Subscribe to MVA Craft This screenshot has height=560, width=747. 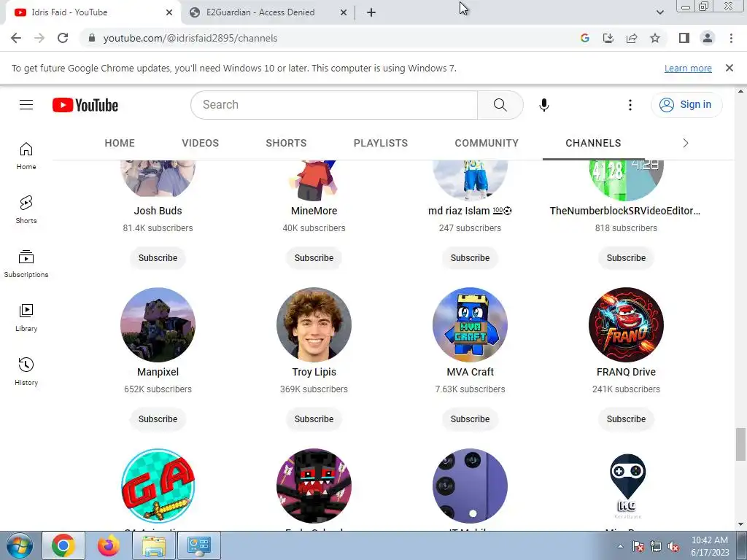pos(471,419)
